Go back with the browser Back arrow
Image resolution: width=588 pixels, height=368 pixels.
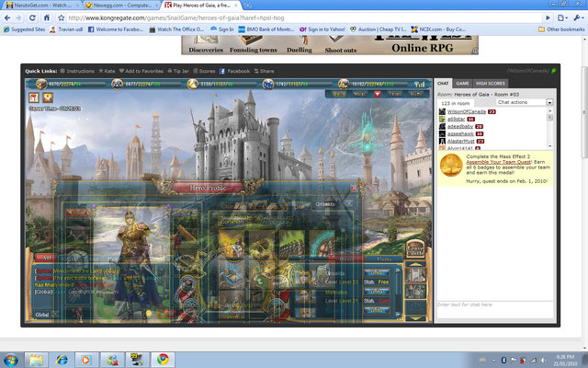(x=7, y=17)
